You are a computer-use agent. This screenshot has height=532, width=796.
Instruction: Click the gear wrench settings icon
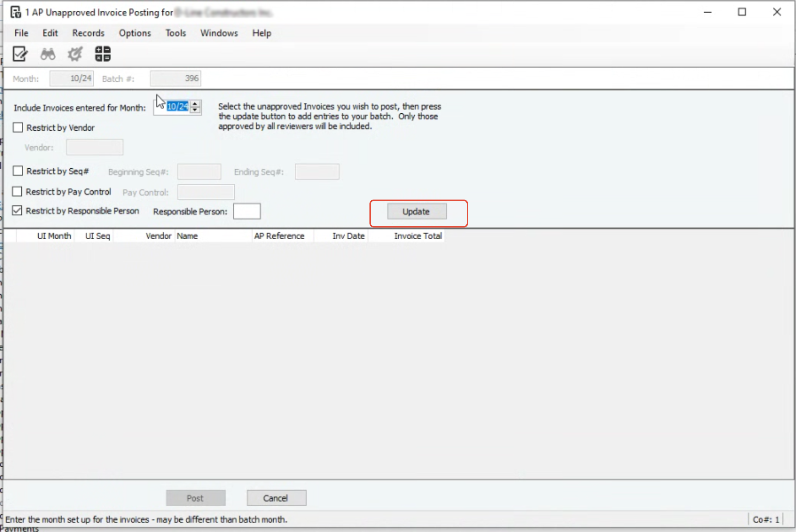pos(75,54)
